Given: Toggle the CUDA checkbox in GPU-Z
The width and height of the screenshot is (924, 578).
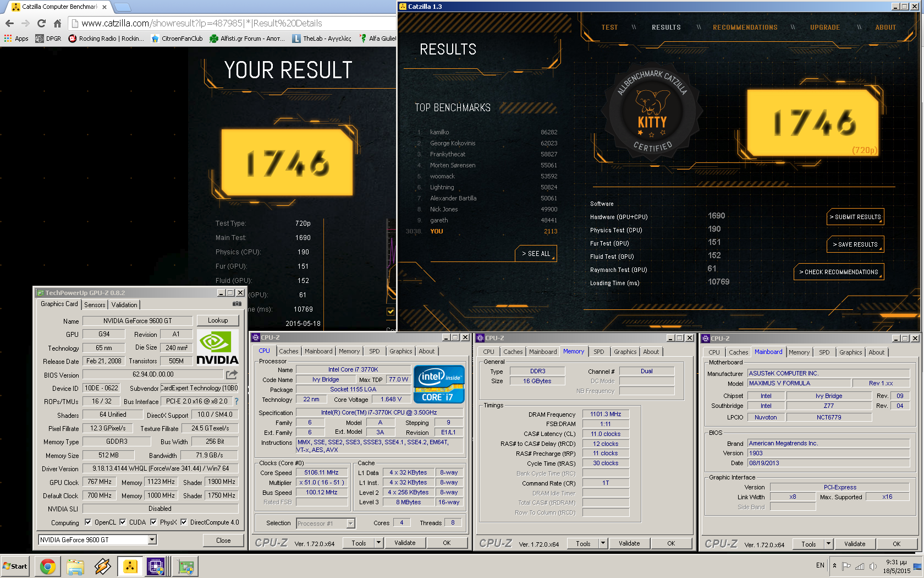Looking at the screenshot, I should [123, 522].
